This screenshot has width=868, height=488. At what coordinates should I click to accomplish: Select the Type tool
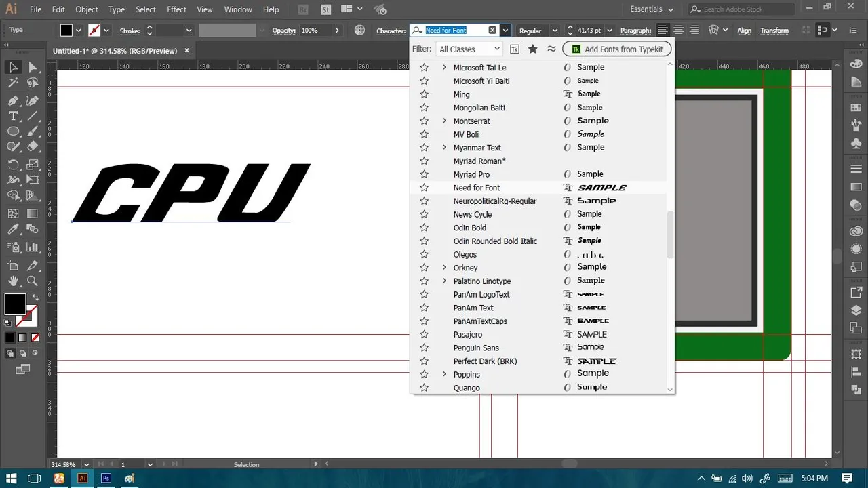point(13,116)
